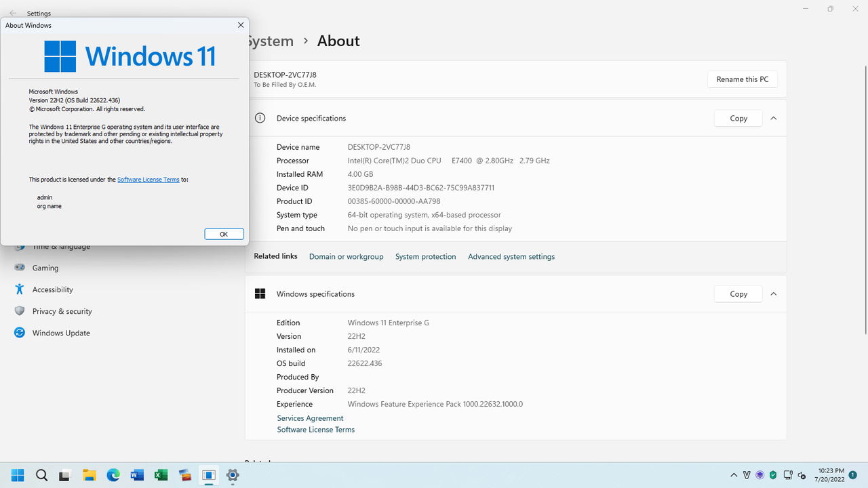Open the clock and date flyout
This screenshot has width=868, height=488.
tap(831, 474)
